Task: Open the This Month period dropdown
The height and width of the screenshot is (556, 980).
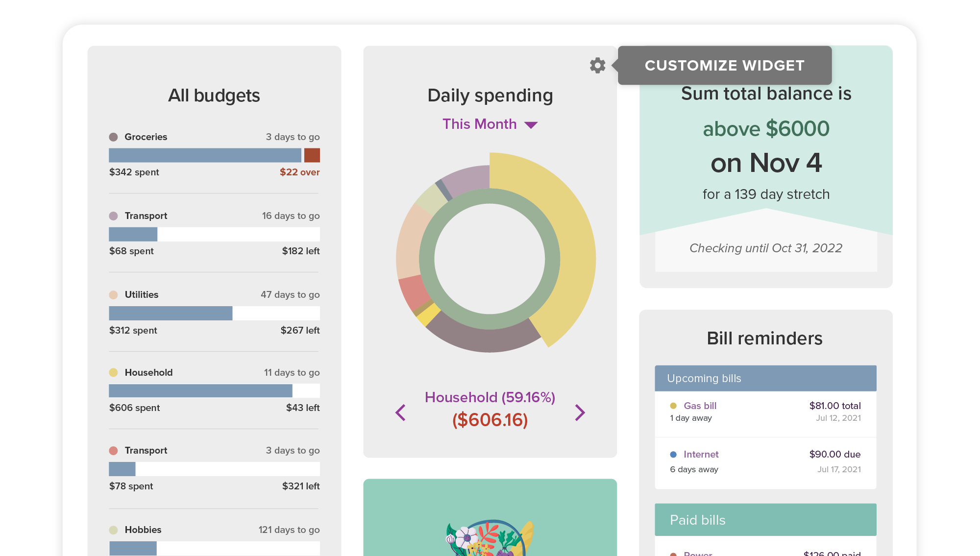Action: 479,124
